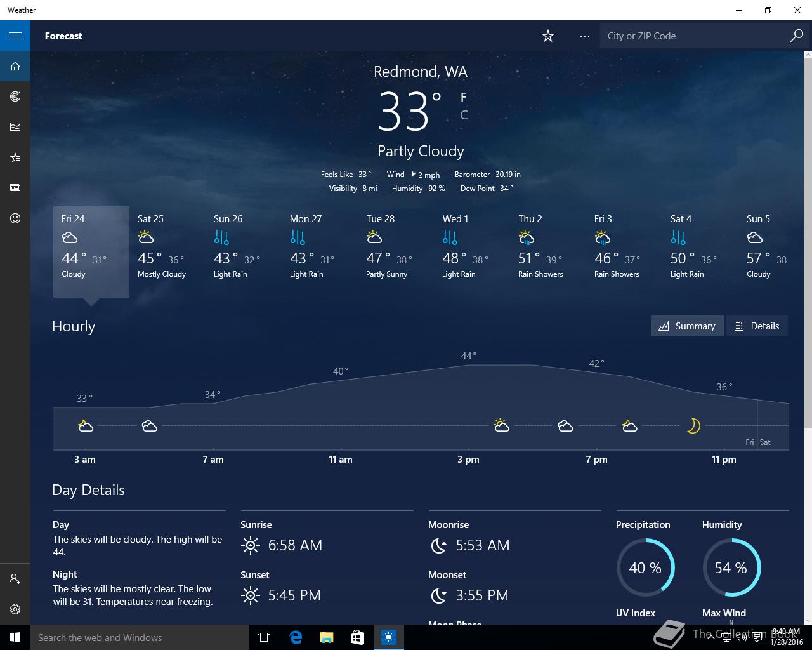
Task: Open Send Feedback smiley icon
Action: (15, 218)
